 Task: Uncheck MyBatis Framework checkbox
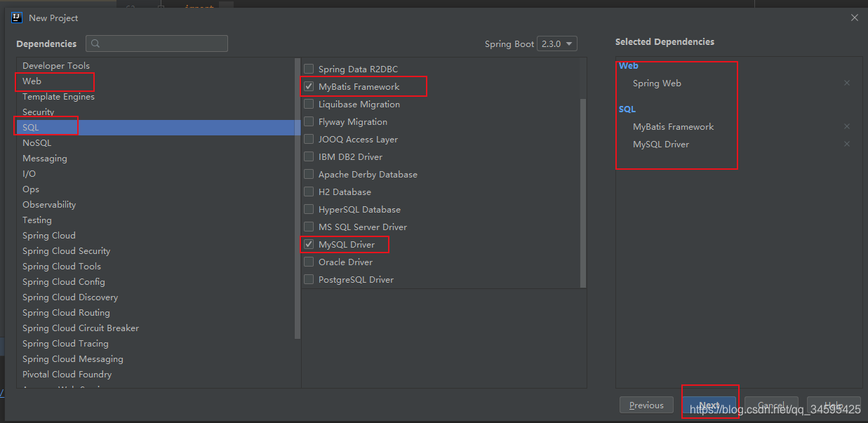(x=309, y=86)
